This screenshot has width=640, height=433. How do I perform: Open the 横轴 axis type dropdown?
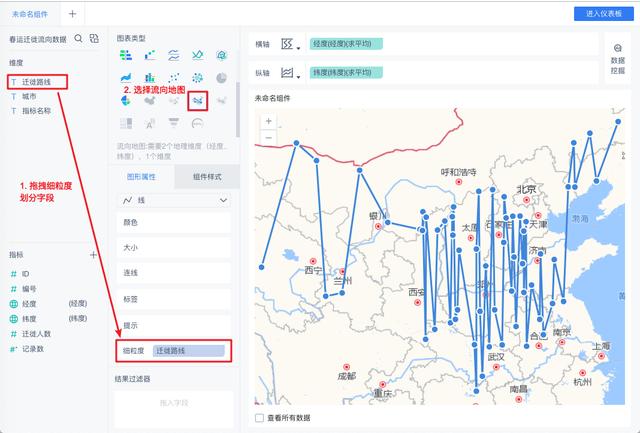click(290, 44)
